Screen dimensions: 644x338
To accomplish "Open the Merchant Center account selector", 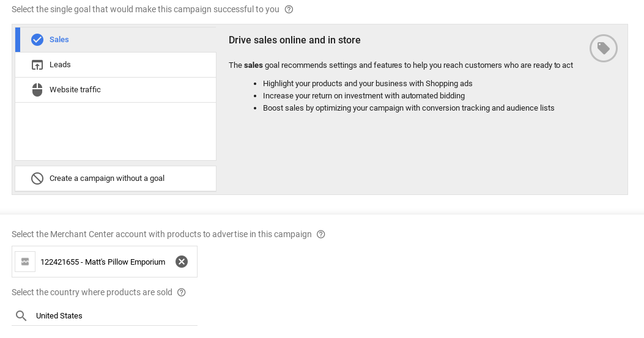I will point(103,262).
